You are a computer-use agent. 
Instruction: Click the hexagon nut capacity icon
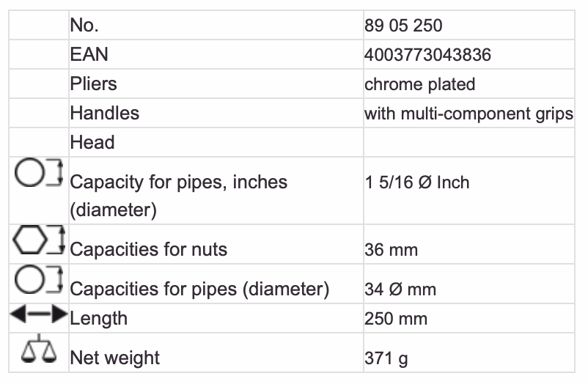tap(40, 240)
